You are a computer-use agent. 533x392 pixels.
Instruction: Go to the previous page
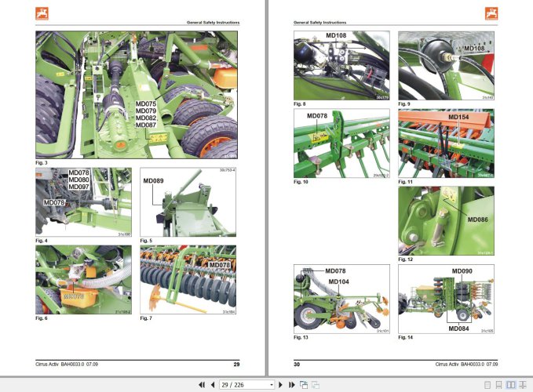[x=213, y=385]
